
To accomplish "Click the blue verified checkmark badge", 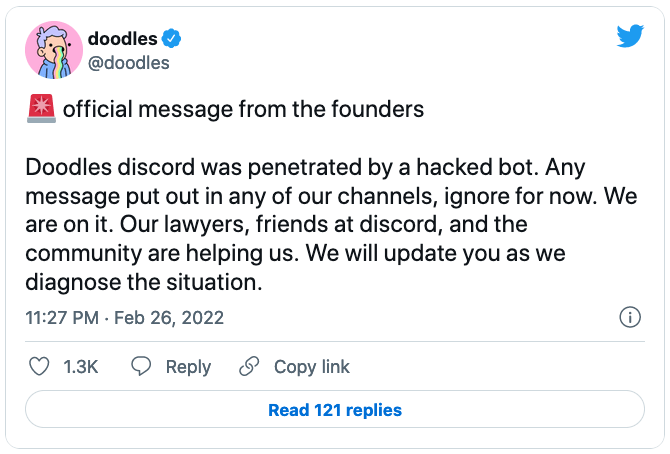I will tap(171, 39).
